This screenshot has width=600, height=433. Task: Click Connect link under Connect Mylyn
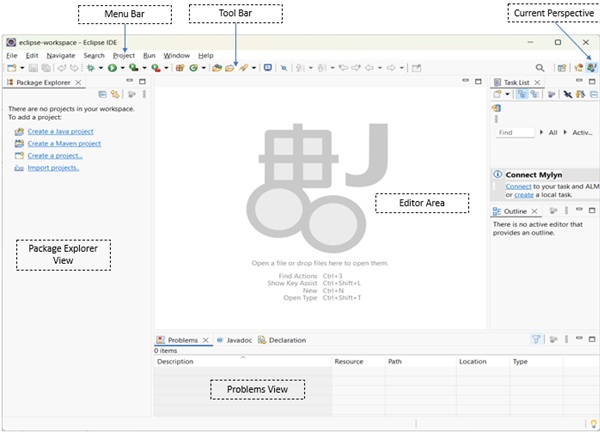point(518,187)
